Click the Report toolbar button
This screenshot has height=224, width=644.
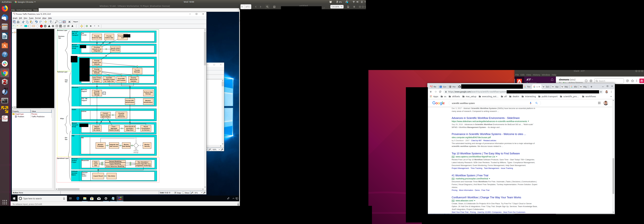(75, 22)
